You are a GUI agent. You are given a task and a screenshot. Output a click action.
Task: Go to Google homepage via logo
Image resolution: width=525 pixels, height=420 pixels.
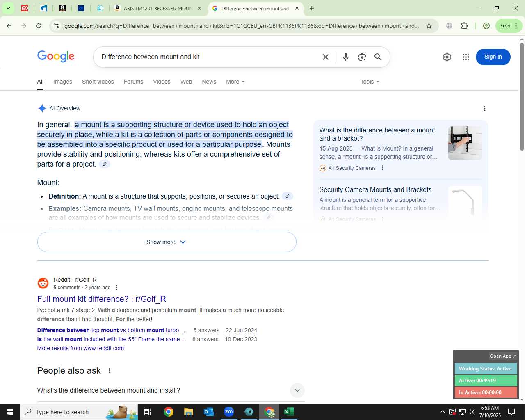[x=56, y=57]
